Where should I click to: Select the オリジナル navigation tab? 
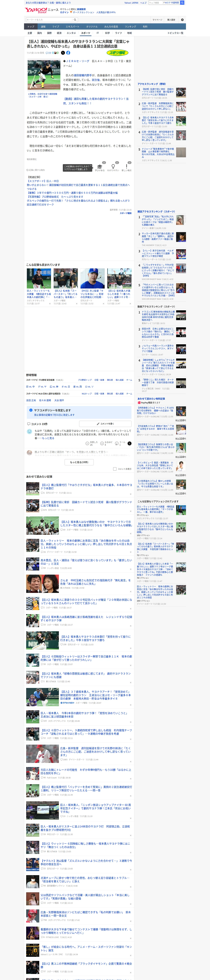(92, 27)
